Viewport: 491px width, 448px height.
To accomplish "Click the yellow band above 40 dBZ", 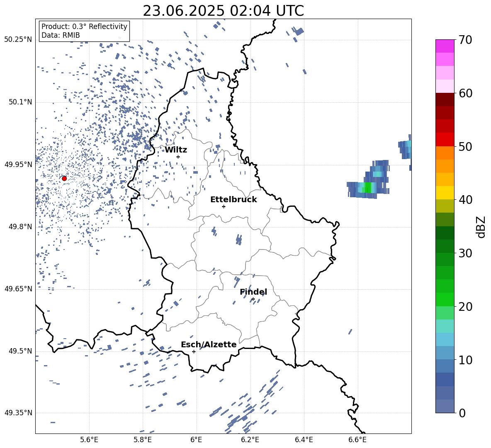I will 445,193.
